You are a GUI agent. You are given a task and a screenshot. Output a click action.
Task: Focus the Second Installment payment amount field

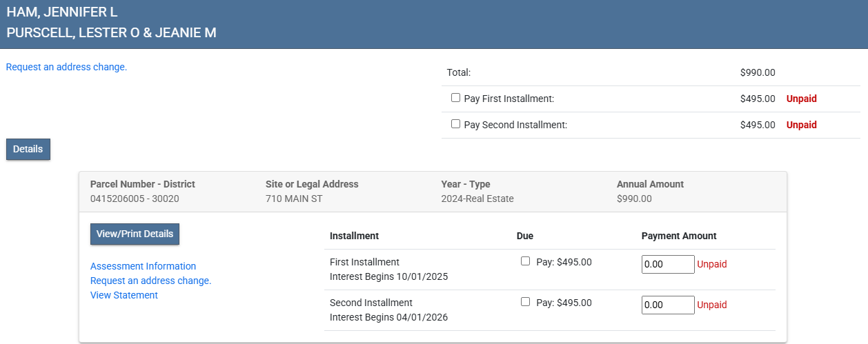point(667,305)
